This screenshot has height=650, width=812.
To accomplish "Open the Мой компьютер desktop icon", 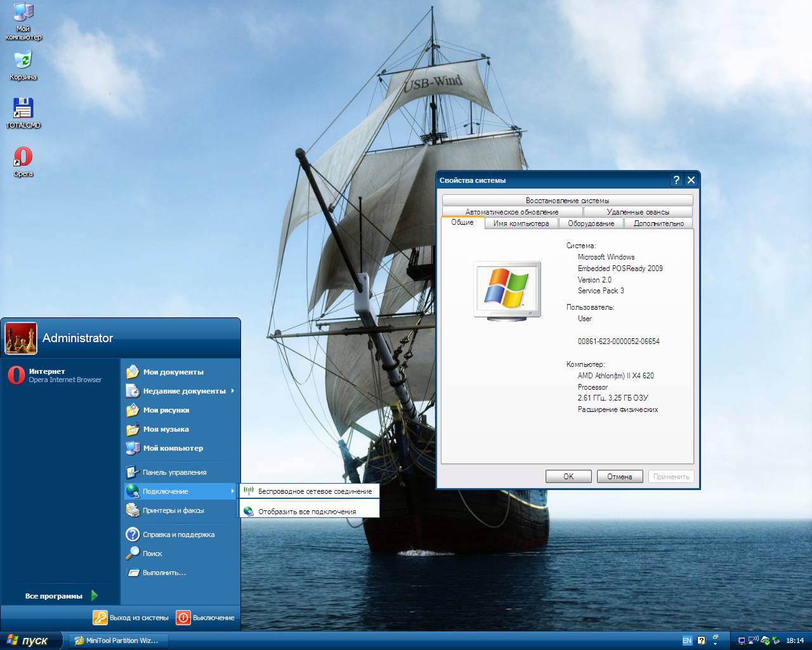I will 23,13.
